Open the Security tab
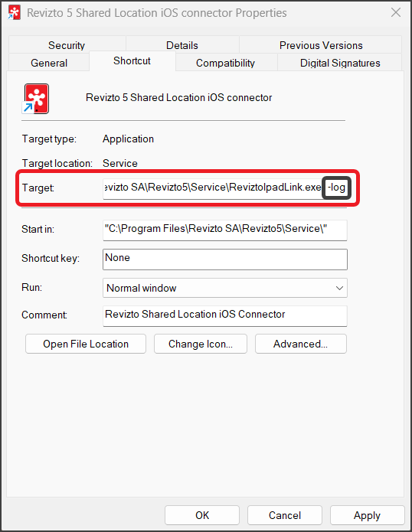The height and width of the screenshot is (532, 412). (x=67, y=45)
